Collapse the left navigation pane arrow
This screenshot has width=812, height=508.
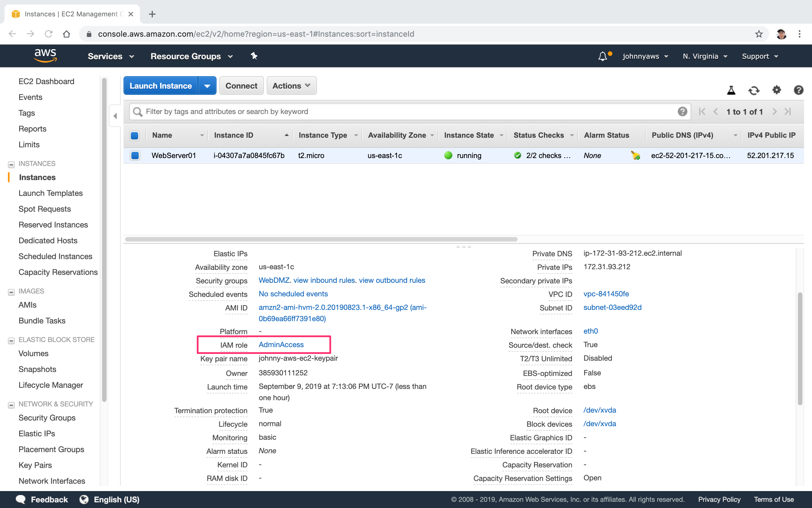tap(115, 116)
